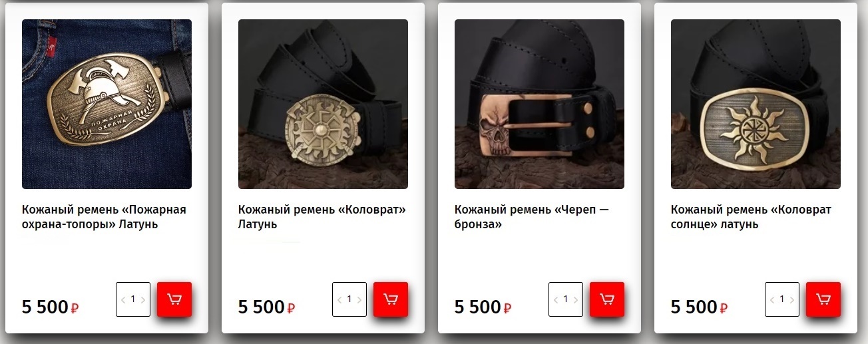The width and height of the screenshot is (868, 344).
Task: Open «Череп — бронза» product title link
Action: point(532,217)
